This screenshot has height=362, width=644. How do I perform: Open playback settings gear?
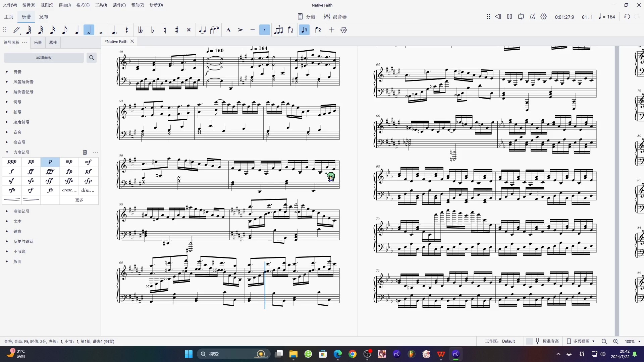pyautogui.click(x=544, y=17)
